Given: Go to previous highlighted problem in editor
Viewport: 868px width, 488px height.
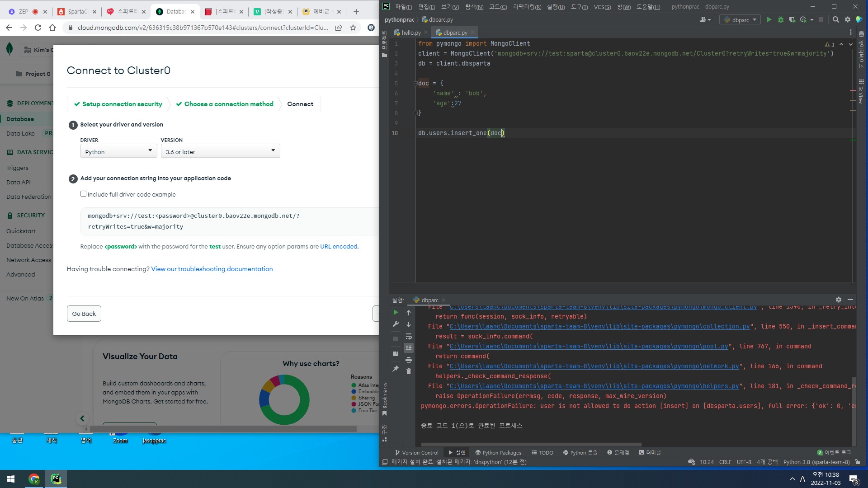Looking at the screenshot, I should [841, 44].
